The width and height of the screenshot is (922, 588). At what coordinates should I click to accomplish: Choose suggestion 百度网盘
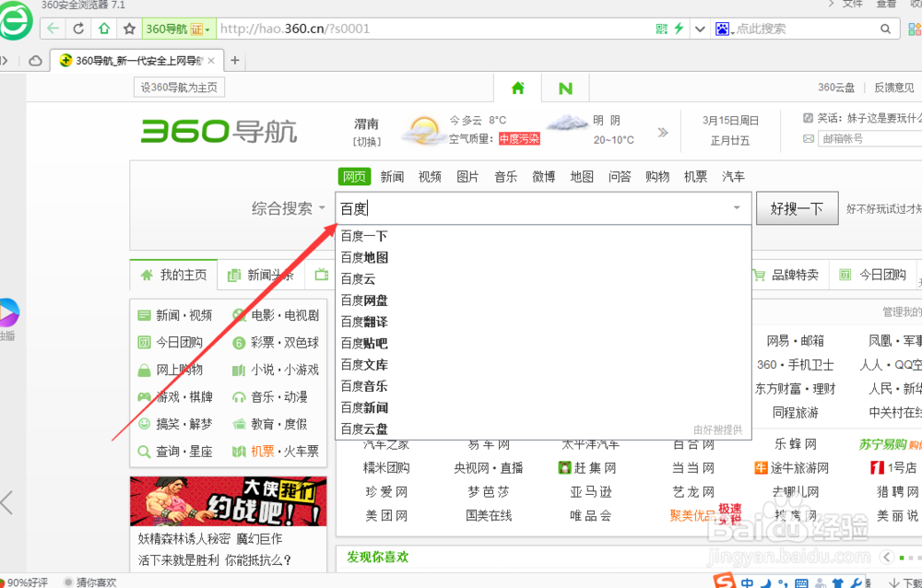[543, 300]
